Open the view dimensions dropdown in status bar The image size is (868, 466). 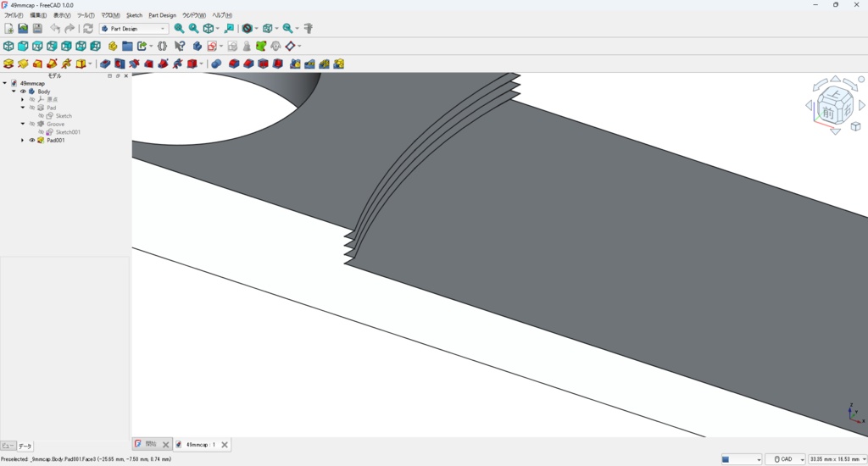pyautogui.click(x=837, y=459)
